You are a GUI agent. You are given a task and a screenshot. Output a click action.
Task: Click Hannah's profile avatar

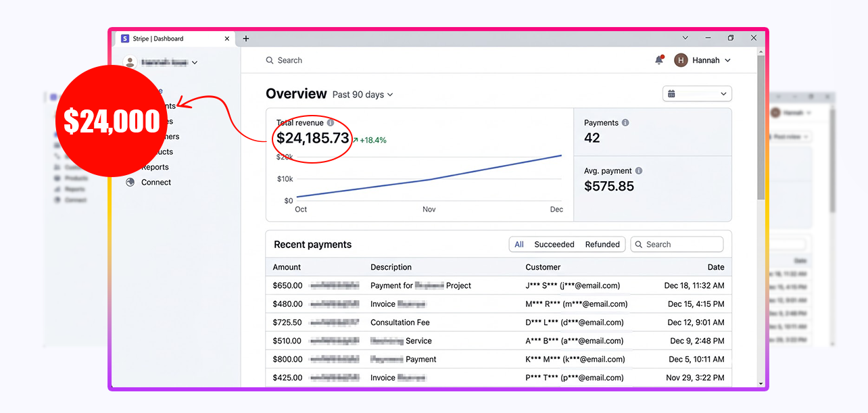point(681,60)
